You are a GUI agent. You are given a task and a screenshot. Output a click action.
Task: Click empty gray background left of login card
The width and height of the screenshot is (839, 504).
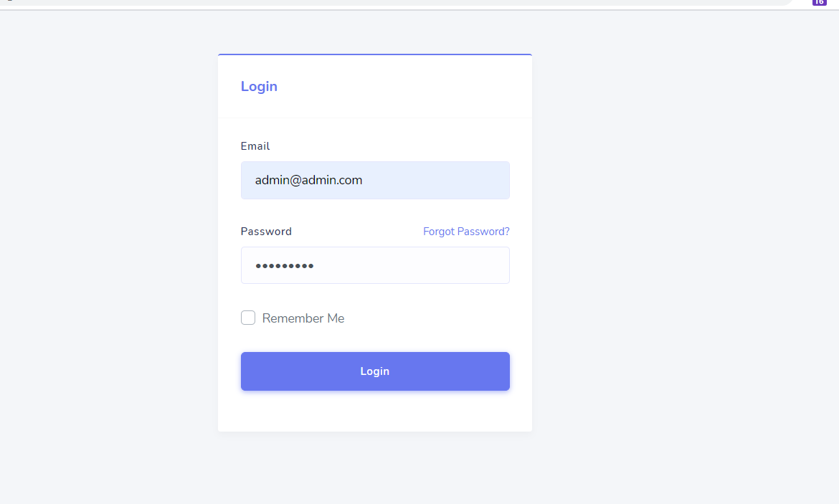pyautogui.click(x=108, y=251)
